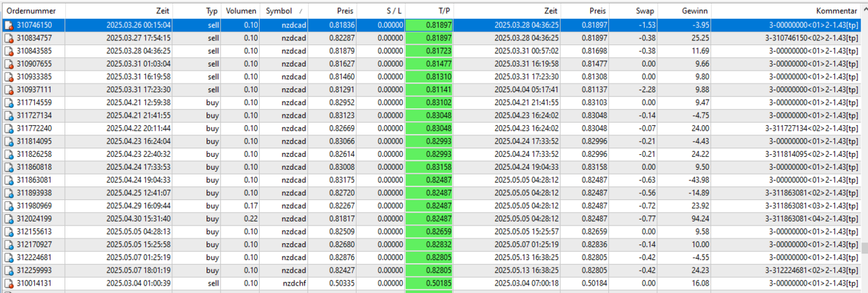868x293 pixels.
Task: Click the buy order icon beside 311772240
Action: (9, 129)
